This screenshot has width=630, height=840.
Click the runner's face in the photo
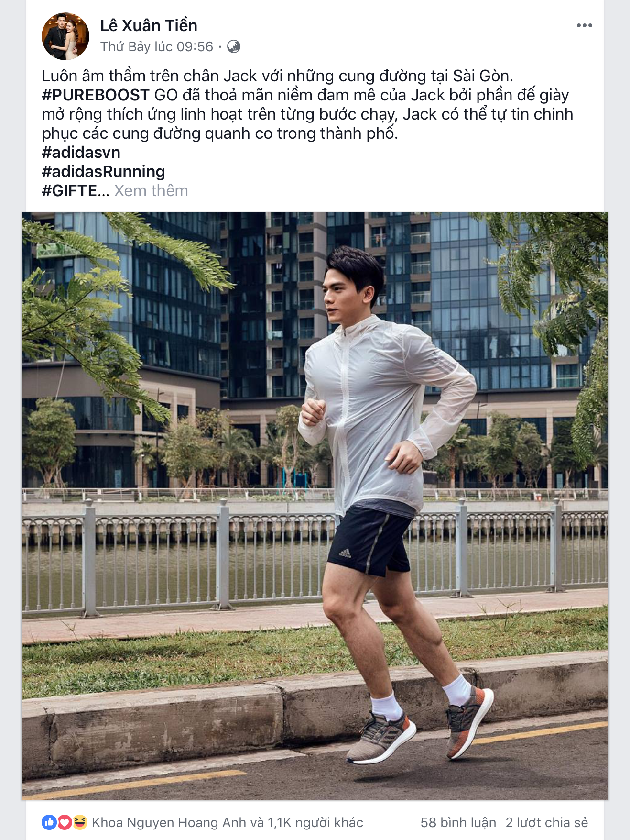(x=344, y=293)
